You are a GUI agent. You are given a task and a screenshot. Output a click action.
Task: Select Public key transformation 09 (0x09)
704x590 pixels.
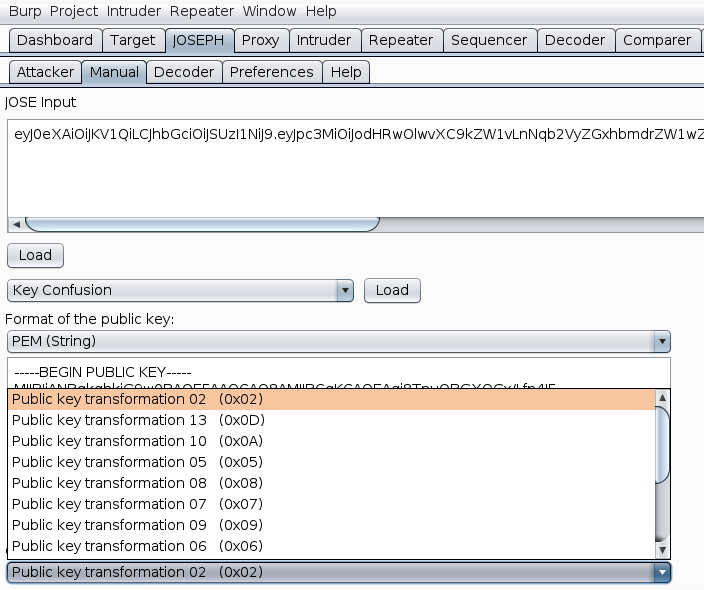point(332,525)
